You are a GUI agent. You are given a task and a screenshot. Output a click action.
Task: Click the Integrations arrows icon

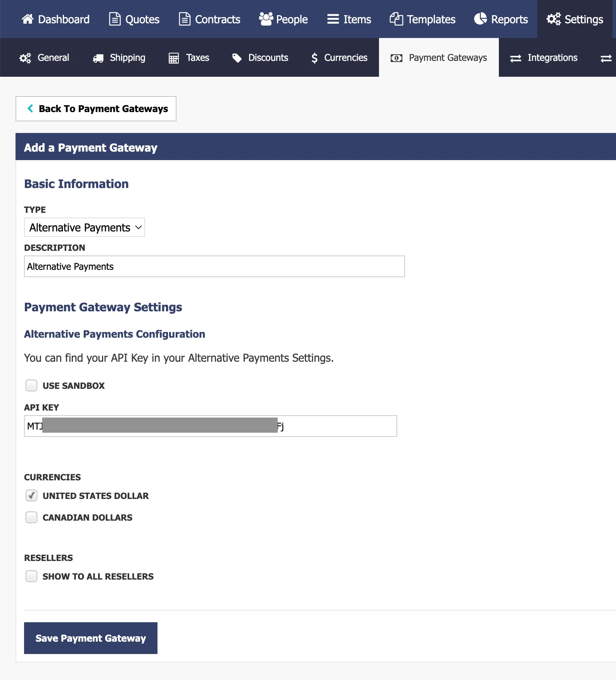pyautogui.click(x=516, y=58)
